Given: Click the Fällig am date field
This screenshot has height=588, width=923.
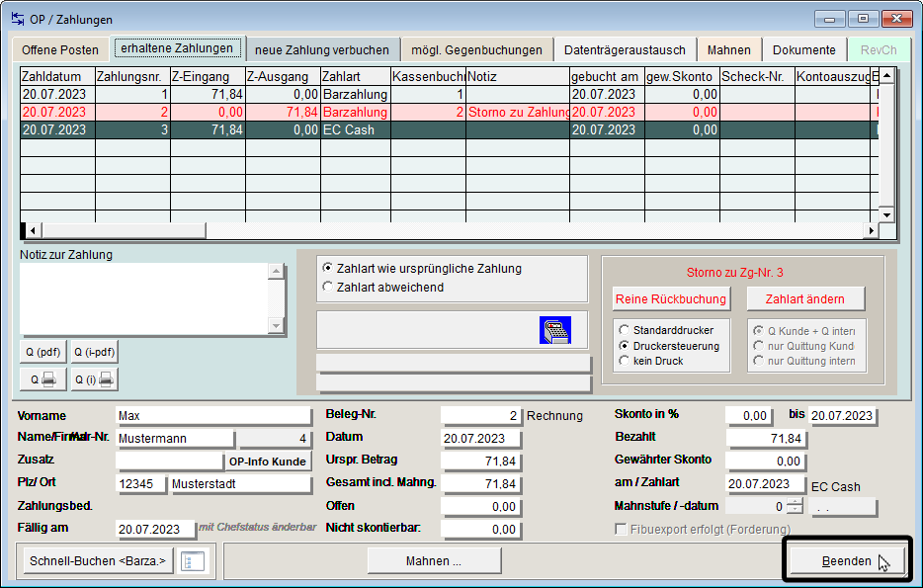Looking at the screenshot, I should tap(155, 529).
